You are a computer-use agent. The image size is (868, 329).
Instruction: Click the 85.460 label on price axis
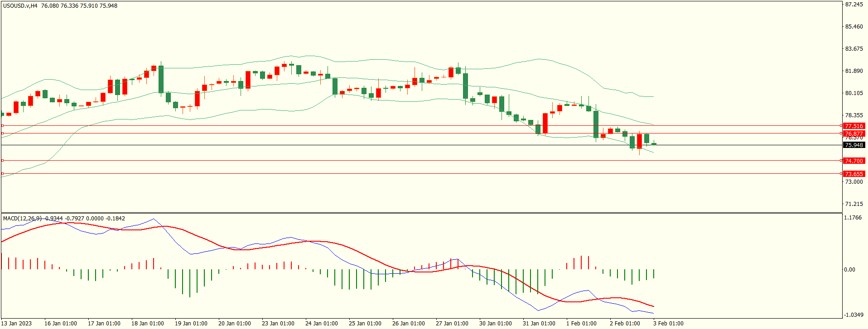tap(854, 27)
